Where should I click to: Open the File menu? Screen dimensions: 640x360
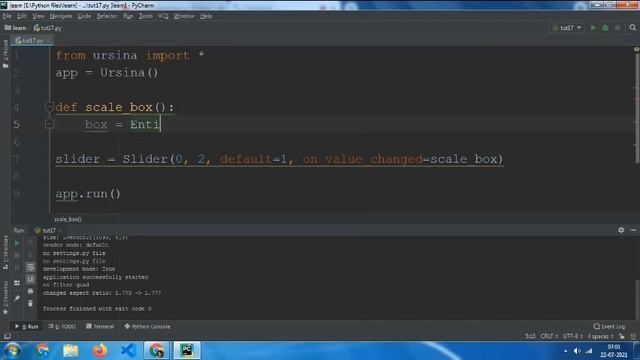tap(7, 16)
